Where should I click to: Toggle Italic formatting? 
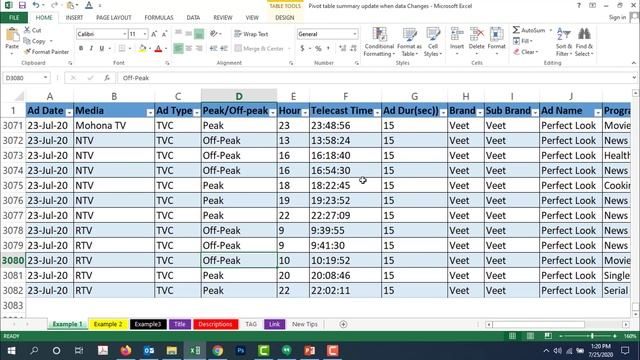pyautogui.click(x=91, y=49)
